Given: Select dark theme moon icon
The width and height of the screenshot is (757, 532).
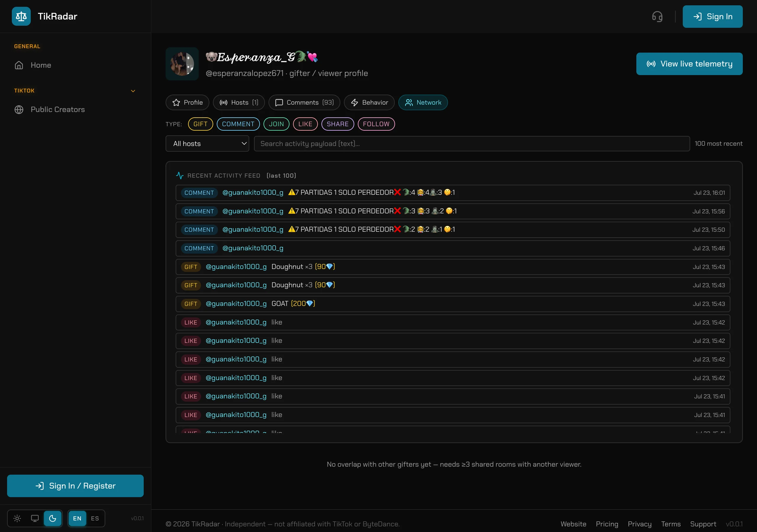Looking at the screenshot, I should coord(52,518).
